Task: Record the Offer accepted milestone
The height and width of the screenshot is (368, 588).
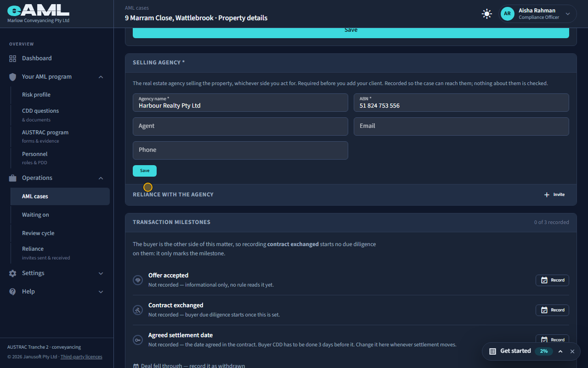Action: 552,280
